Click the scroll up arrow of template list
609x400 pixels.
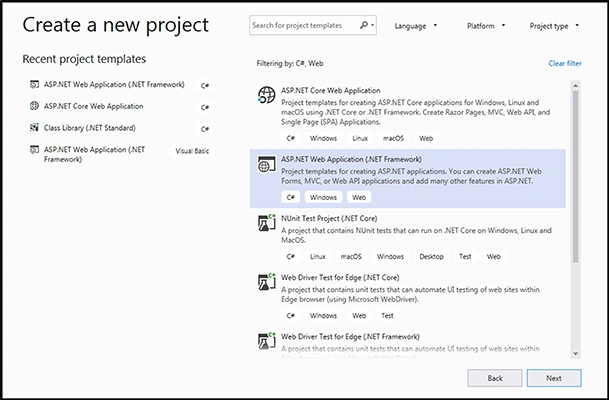coord(575,85)
